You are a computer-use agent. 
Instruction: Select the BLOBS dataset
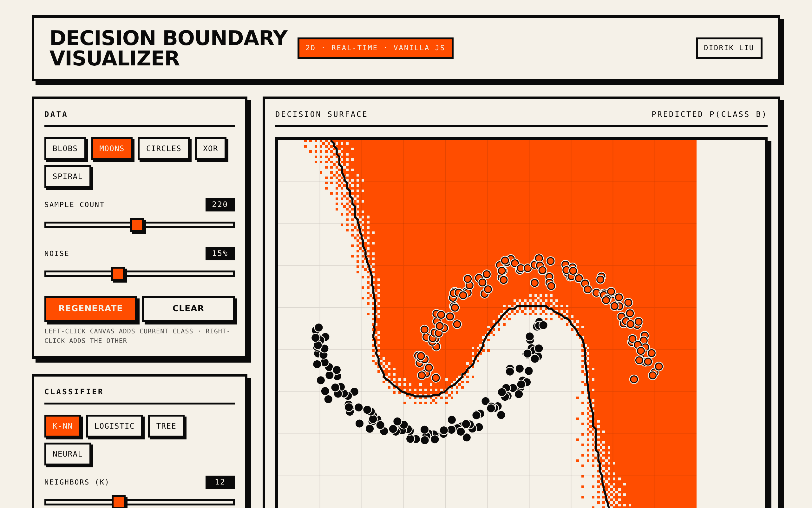pyautogui.click(x=65, y=149)
